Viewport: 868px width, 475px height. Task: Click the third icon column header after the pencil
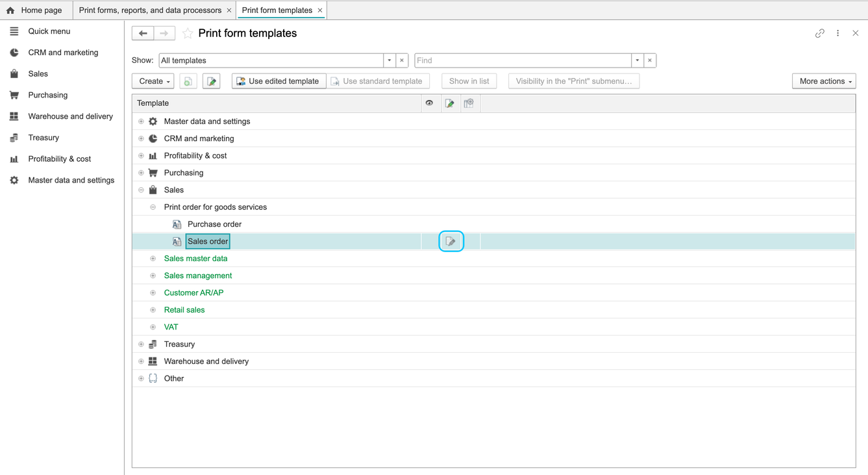pos(469,103)
